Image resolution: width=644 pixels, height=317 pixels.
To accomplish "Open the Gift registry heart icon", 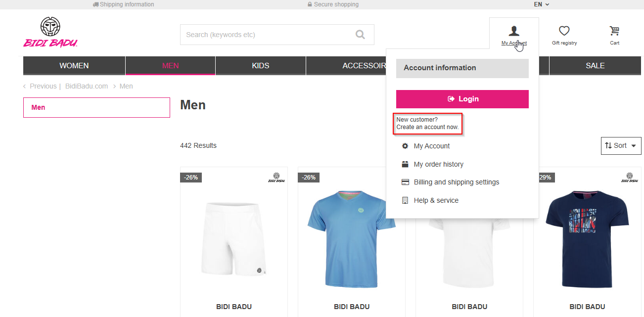I will click(x=564, y=31).
